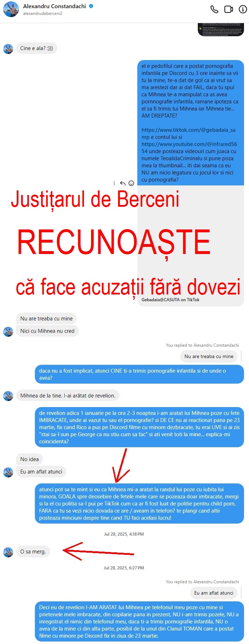Open the youtube.com/@infrared5654 link
Screen dimensions: 249x644
point(189,147)
